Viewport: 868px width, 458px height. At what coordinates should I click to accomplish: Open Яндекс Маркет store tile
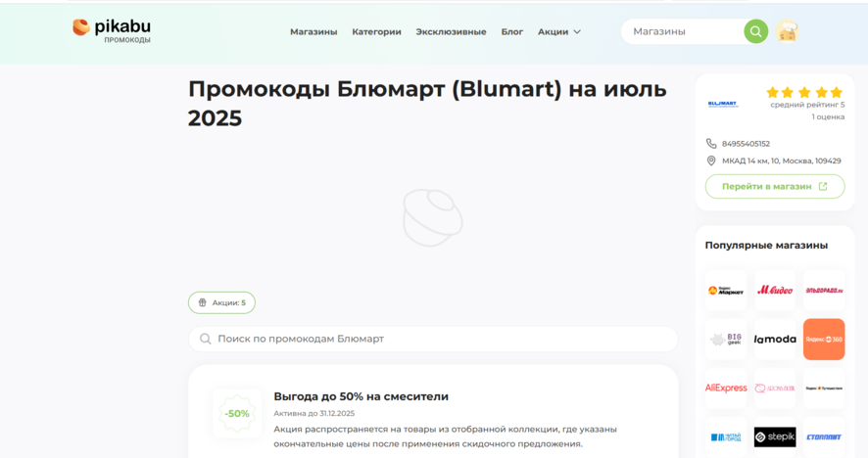pos(726,291)
